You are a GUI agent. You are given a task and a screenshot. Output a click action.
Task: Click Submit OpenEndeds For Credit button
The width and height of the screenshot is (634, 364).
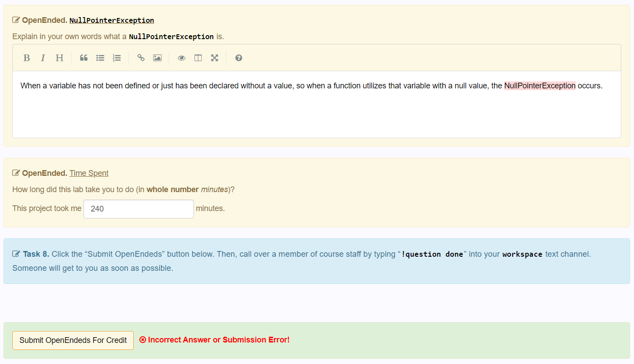(x=73, y=340)
